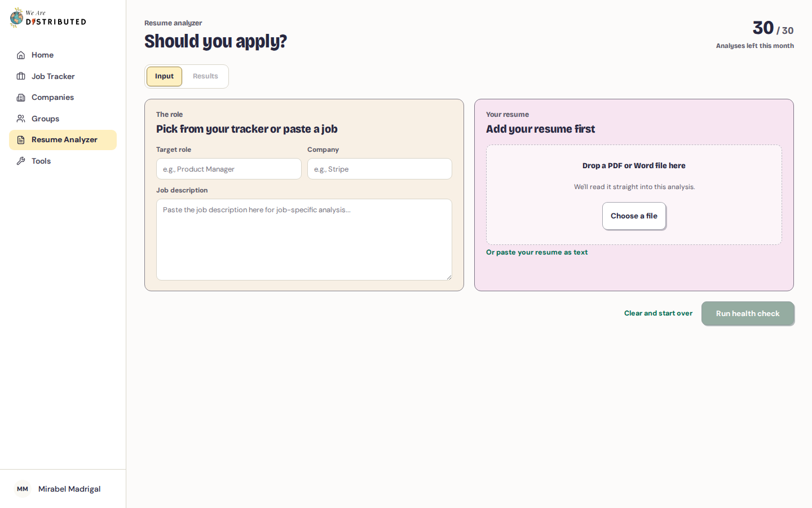Click the 30 / 30 analyses counter

[x=773, y=28]
